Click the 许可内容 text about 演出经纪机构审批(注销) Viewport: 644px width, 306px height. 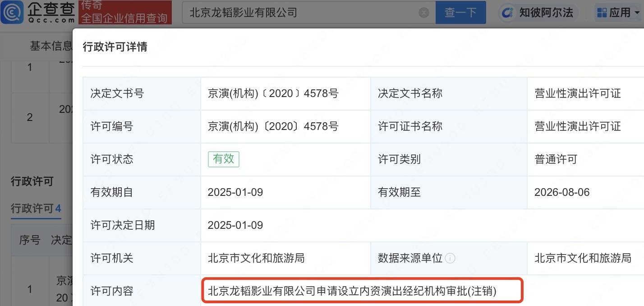point(352,291)
